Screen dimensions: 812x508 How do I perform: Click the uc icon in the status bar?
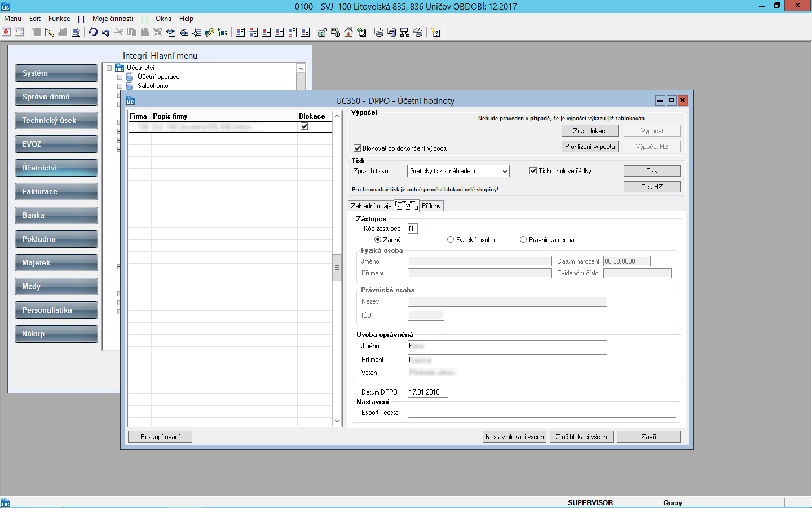6,503
